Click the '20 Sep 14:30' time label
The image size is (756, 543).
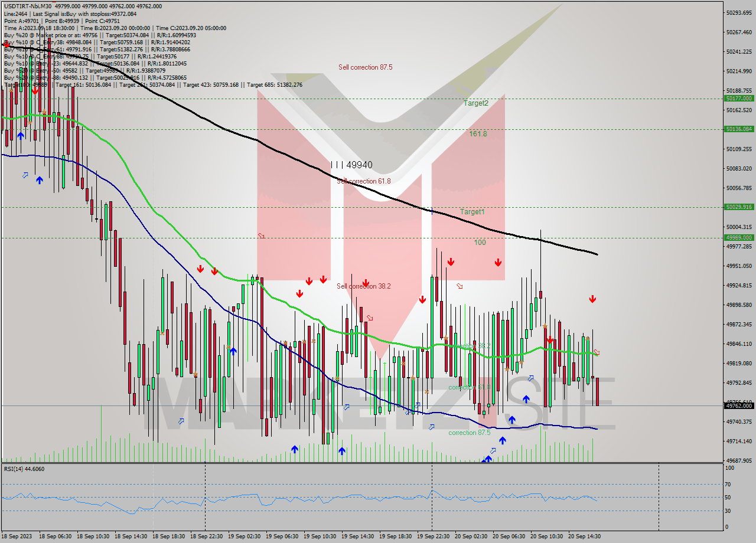[x=584, y=536]
